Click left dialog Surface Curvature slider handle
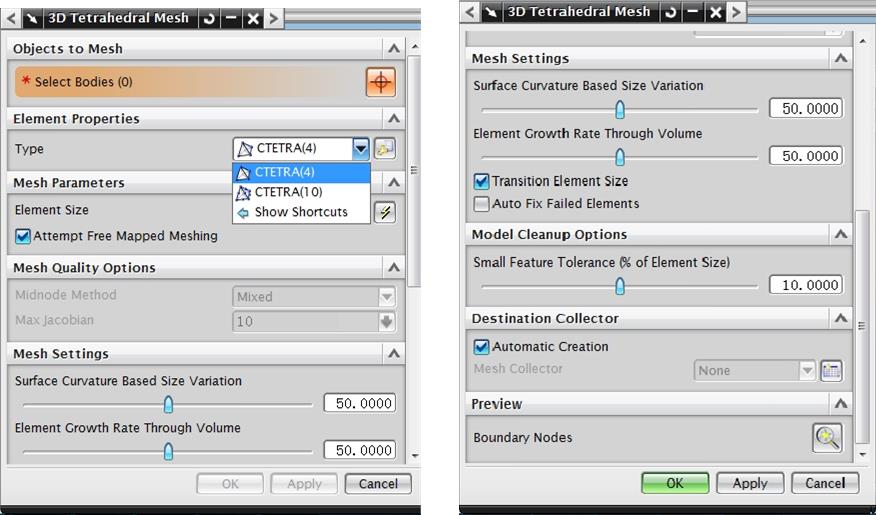 [x=168, y=404]
